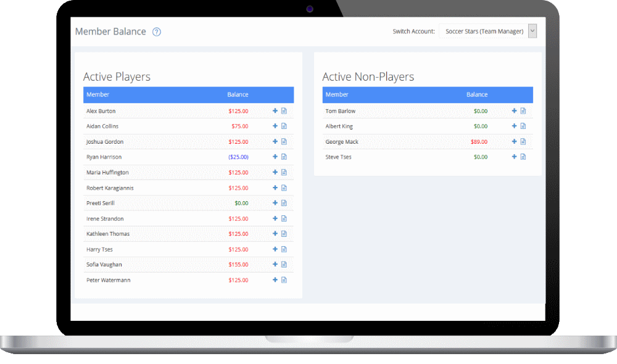Add transaction for George Mack
The height and width of the screenshot is (364, 617).
(515, 141)
